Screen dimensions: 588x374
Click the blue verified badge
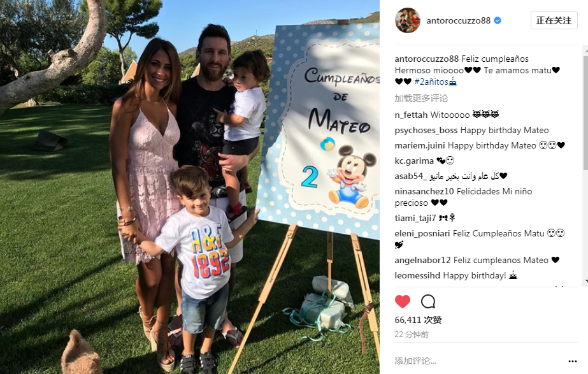click(x=498, y=20)
